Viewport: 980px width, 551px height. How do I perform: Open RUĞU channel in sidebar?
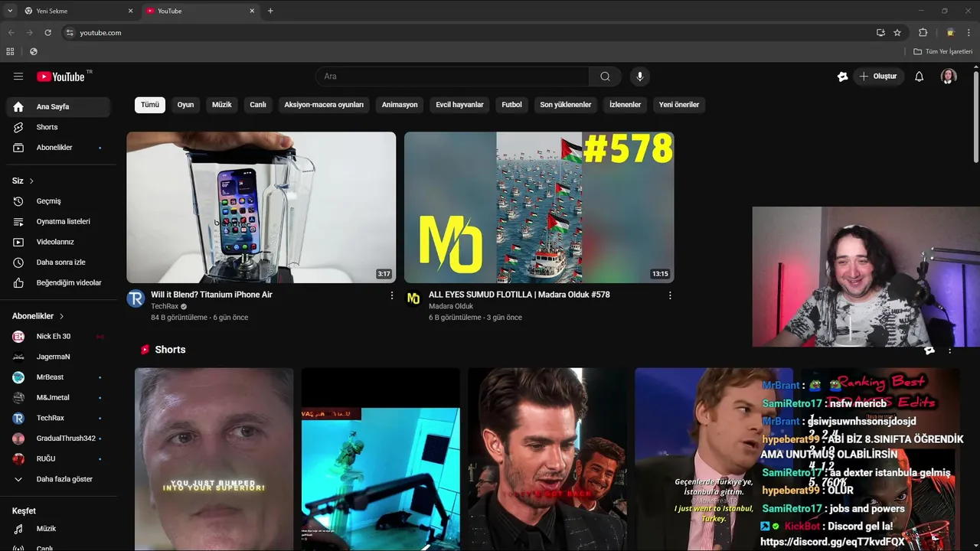58,458
